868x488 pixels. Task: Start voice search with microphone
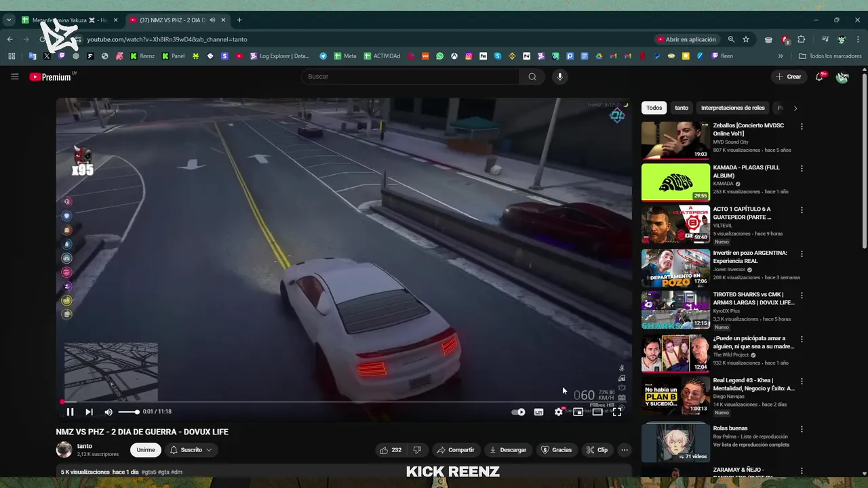(559, 77)
